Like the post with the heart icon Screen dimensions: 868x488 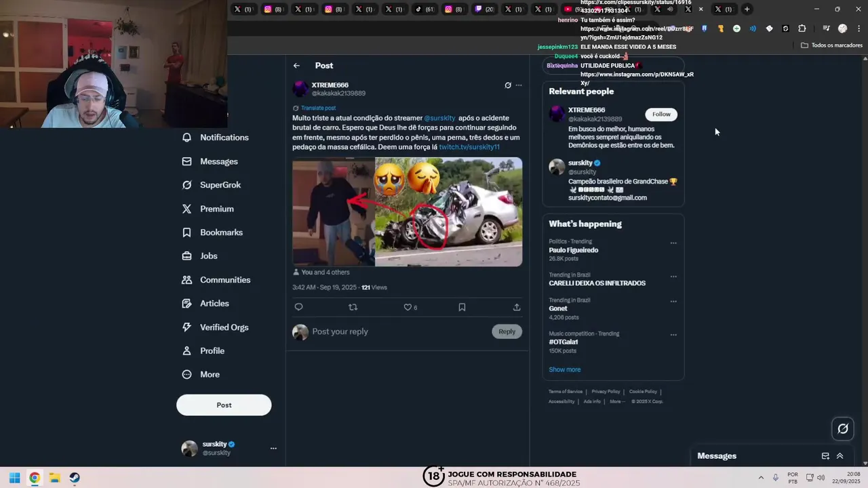pyautogui.click(x=408, y=307)
